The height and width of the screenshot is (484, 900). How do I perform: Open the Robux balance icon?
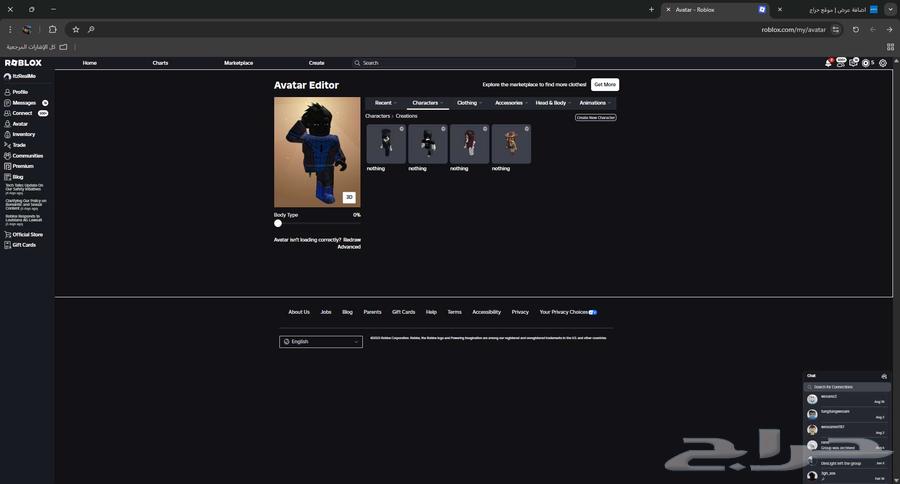click(x=866, y=63)
